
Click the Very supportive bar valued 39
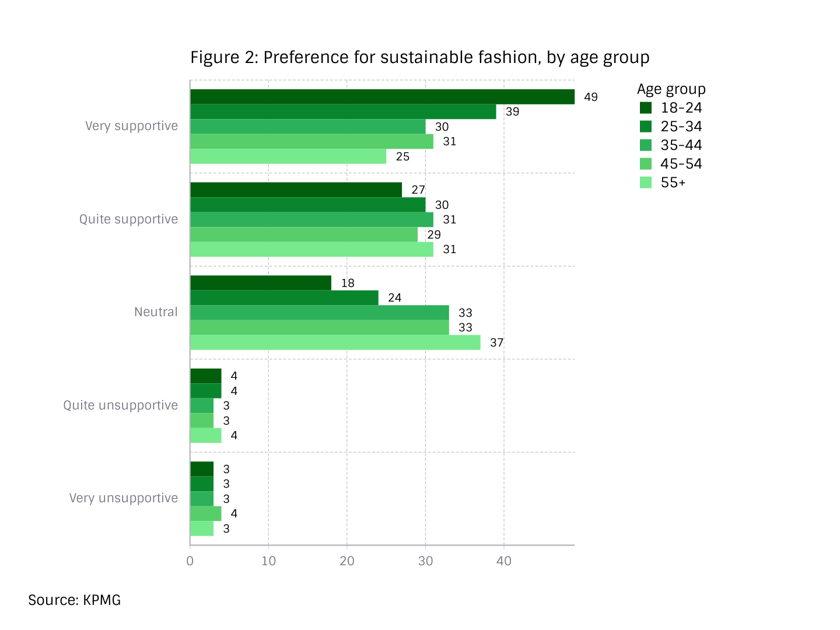(343, 111)
